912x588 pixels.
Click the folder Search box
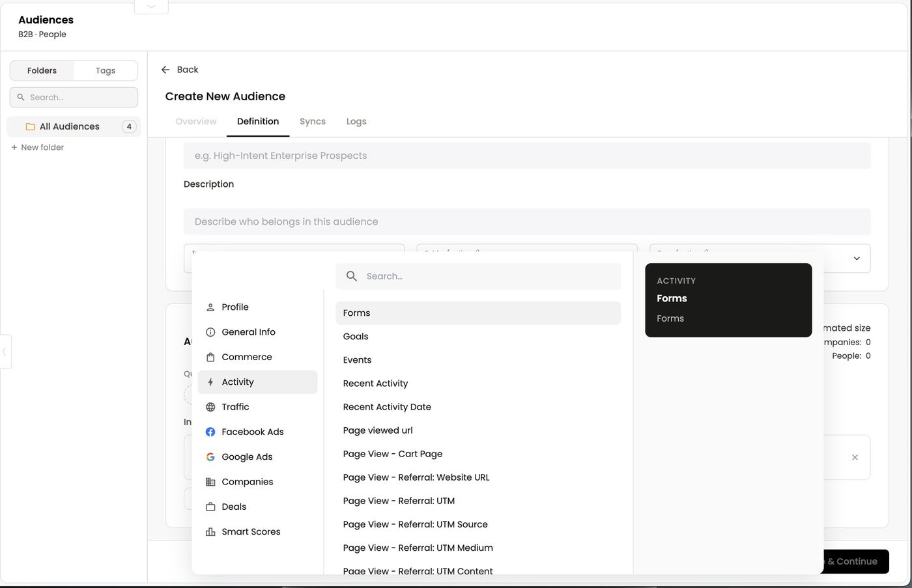[x=74, y=97]
